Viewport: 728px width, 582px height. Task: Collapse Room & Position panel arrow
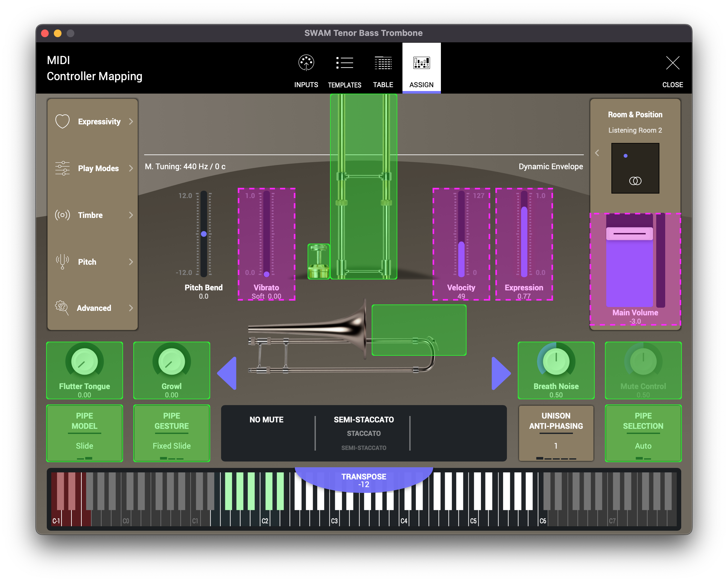click(x=597, y=153)
